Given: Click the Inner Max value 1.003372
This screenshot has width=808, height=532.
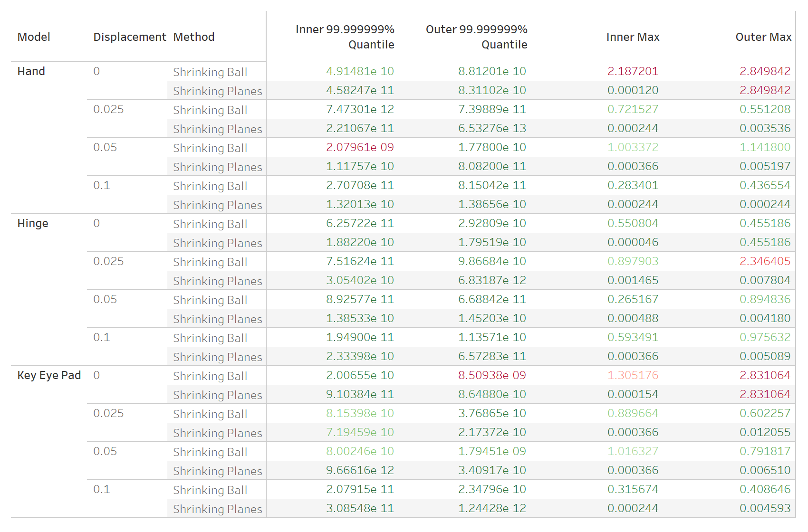Looking at the screenshot, I should (633, 147).
